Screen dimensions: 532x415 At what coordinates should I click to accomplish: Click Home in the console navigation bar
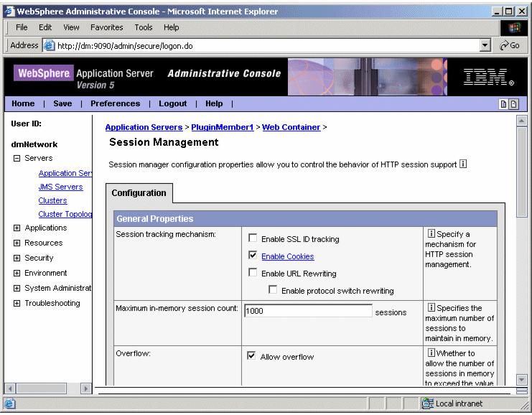coord(23,103)
